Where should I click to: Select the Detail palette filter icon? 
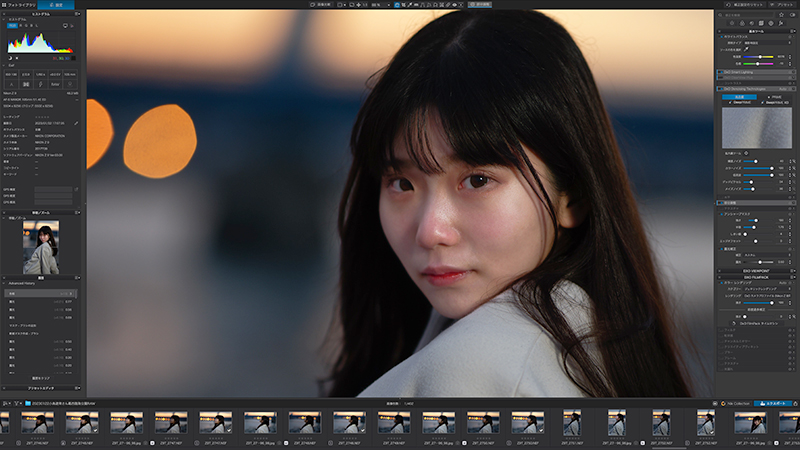pos(752,23)
